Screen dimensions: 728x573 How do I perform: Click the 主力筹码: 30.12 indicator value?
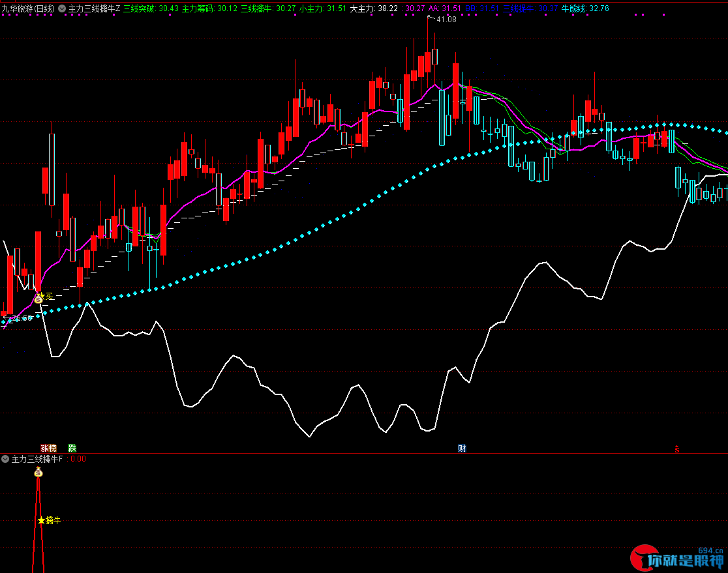coord(209,8)
